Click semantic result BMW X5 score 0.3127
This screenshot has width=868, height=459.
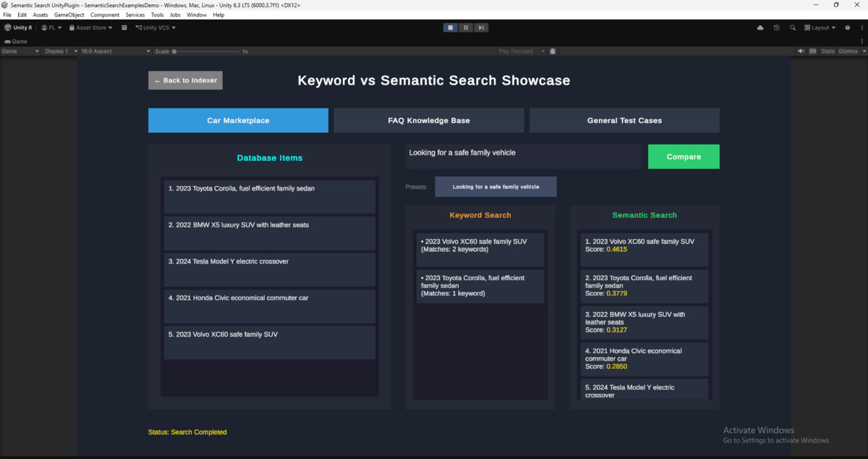644,323
